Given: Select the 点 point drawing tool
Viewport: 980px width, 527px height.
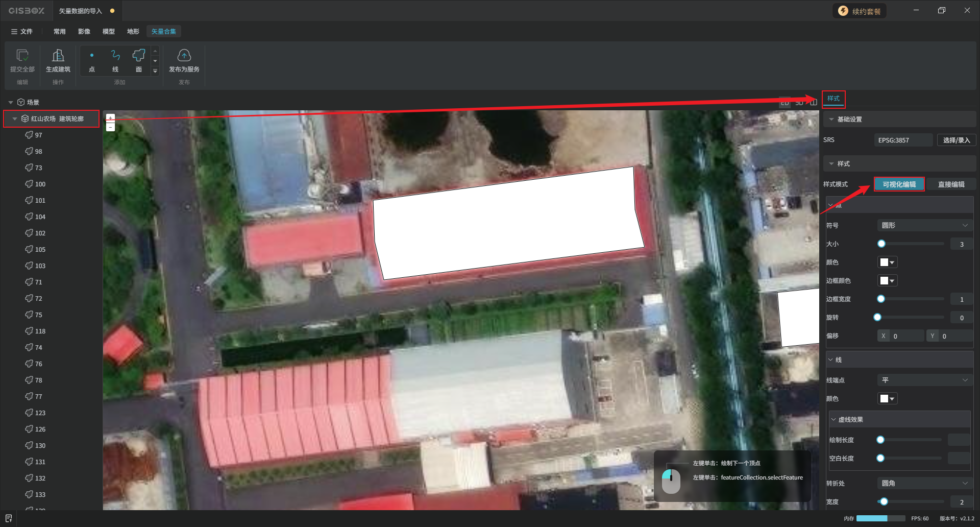Looking at the screenshot, I should coord(92,56).
